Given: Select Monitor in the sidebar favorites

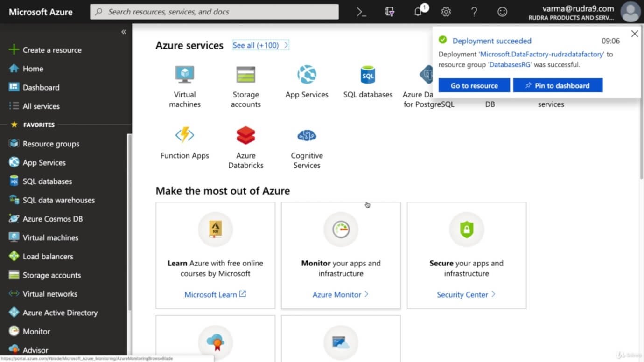Looking at the screenshot, I should [29, 331].
